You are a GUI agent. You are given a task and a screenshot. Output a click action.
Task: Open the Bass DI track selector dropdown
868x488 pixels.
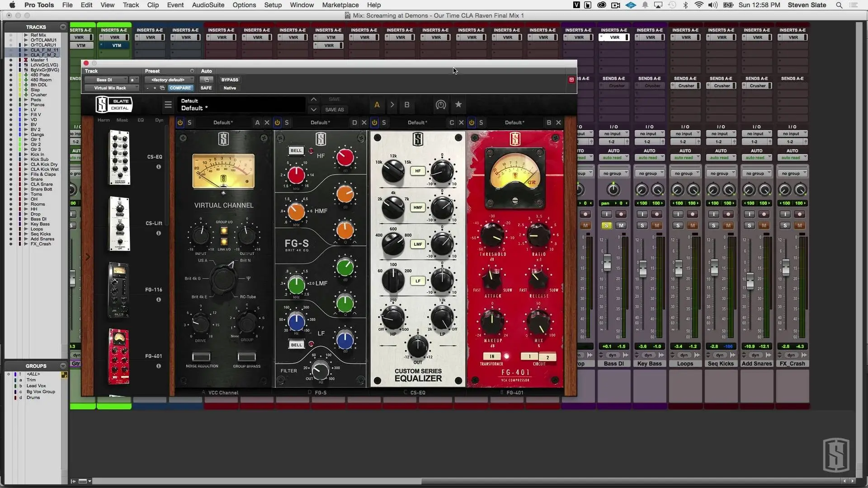tap(106, 80)
